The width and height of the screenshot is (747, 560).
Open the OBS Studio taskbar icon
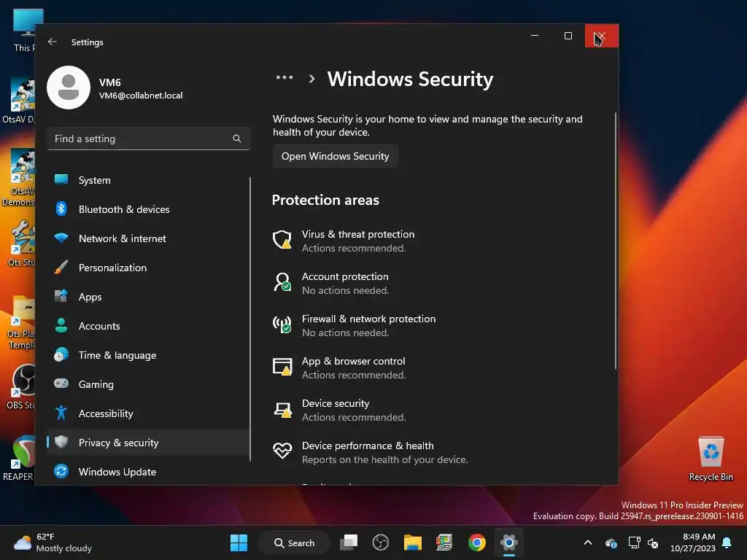pyautogui.click(x=381, y=542)
